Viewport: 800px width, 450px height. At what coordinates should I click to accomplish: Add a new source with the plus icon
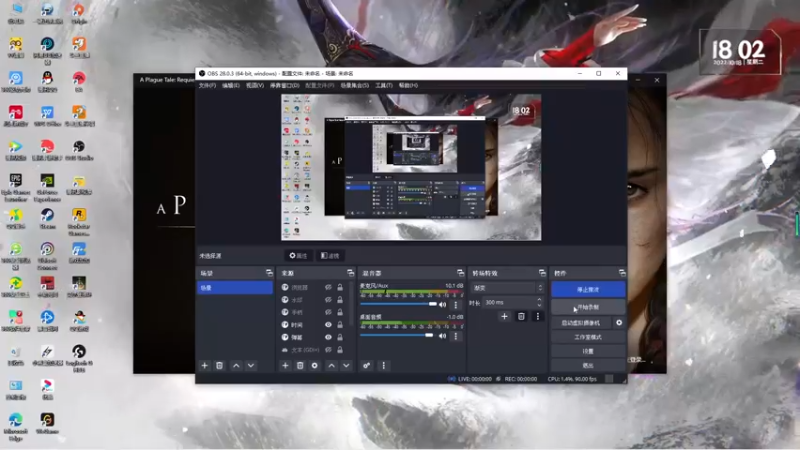pyautogui.click(x=285, y=365)
